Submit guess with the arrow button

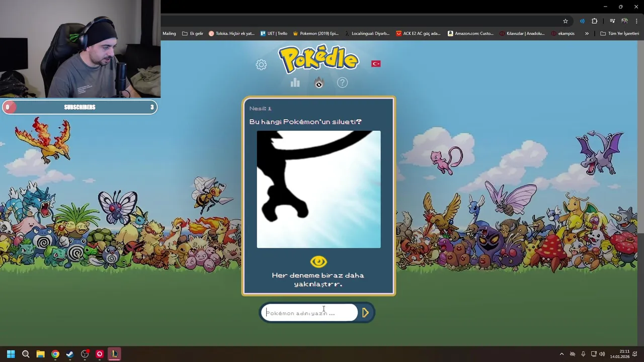click(366, 313)
